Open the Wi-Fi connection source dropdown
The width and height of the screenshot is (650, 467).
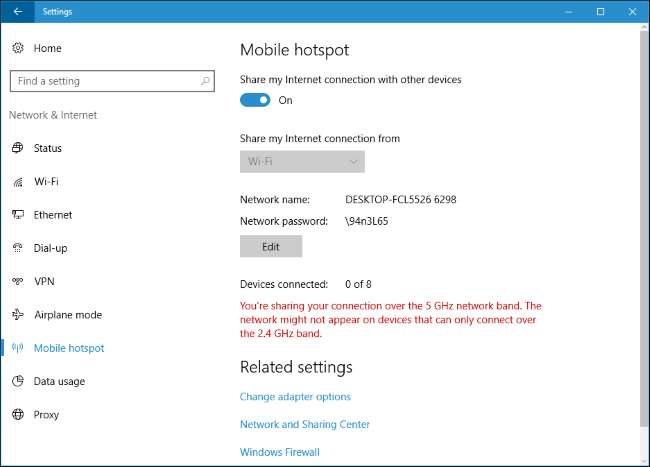[x=302, y=162]
